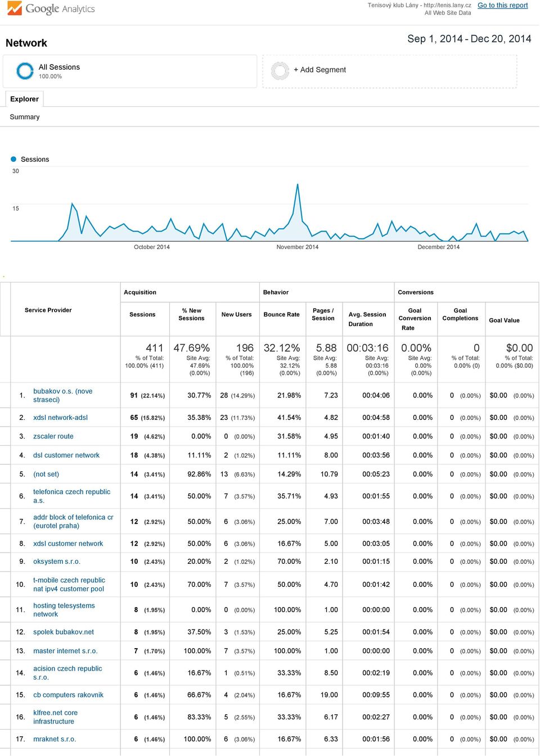The image size is (540, 756).
Task: Click the blue Sessions legend dot
Action: pos(14,159)
